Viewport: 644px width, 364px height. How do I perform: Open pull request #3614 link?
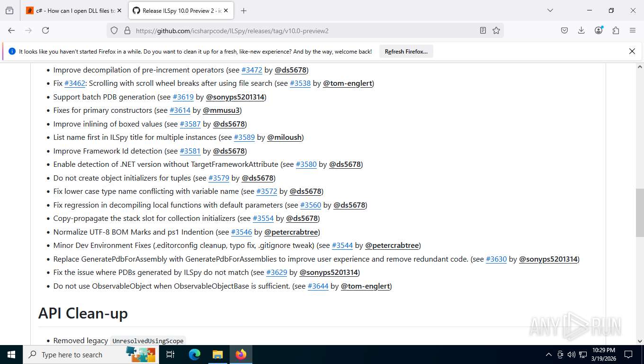(180, 110)
